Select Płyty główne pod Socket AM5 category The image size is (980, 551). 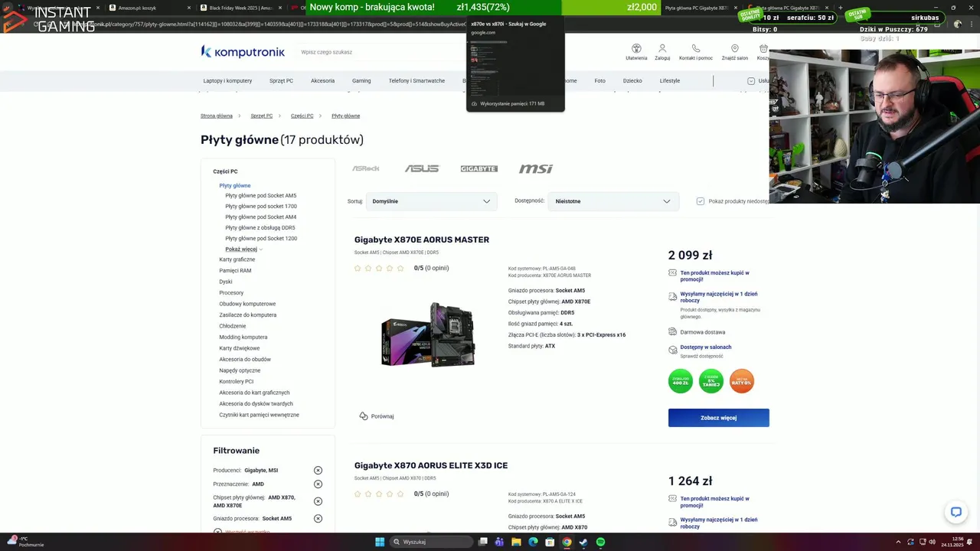[261, 196]
